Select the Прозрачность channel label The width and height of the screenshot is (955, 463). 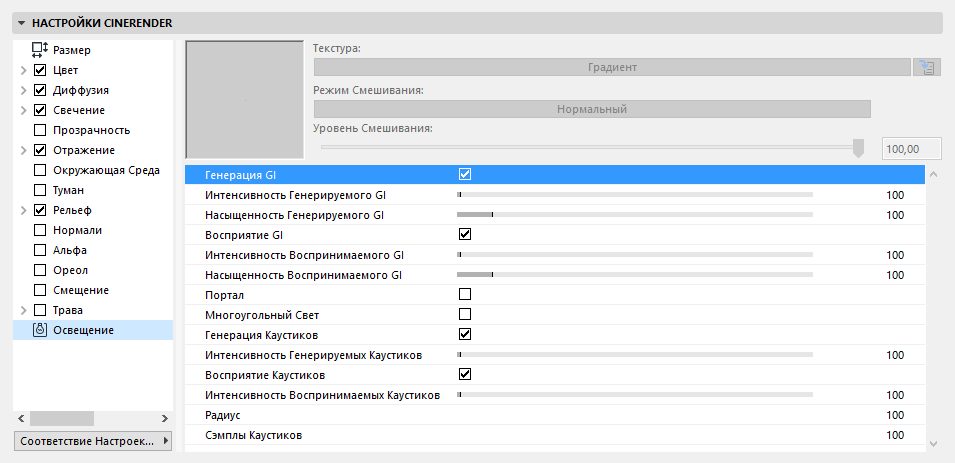(91, 130)
